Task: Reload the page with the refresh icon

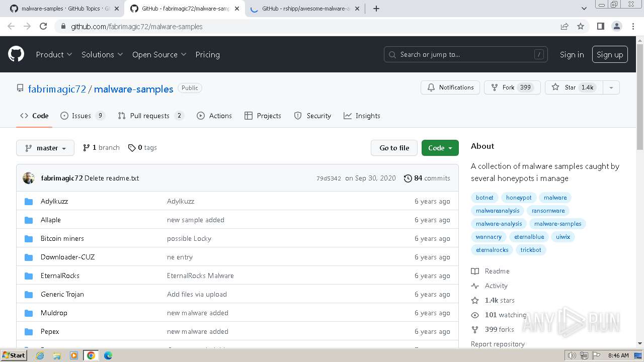Action: click(43, 26)
